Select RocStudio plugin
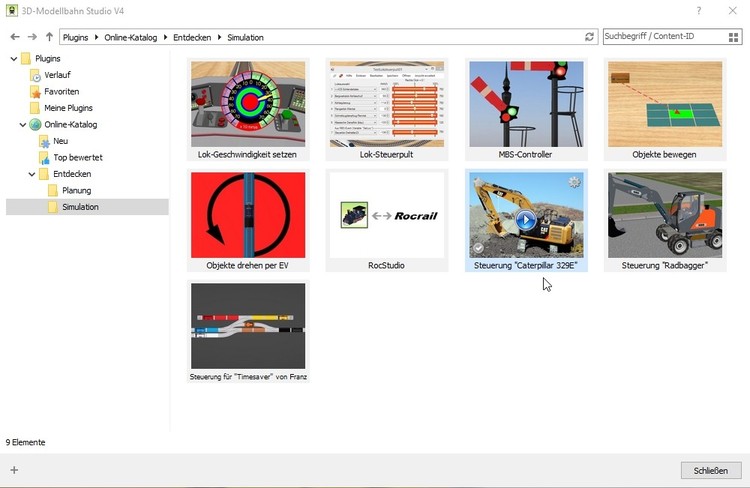Image resolution: width=750 pixels, height=488 pixels. pos(386,221)
